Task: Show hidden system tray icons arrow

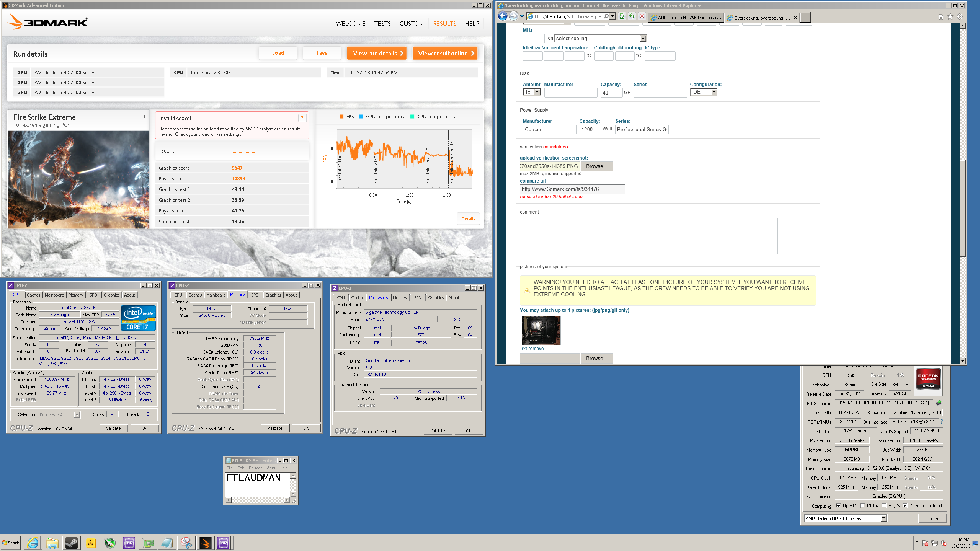Action: pyautogui.click(x=917, y=542)
